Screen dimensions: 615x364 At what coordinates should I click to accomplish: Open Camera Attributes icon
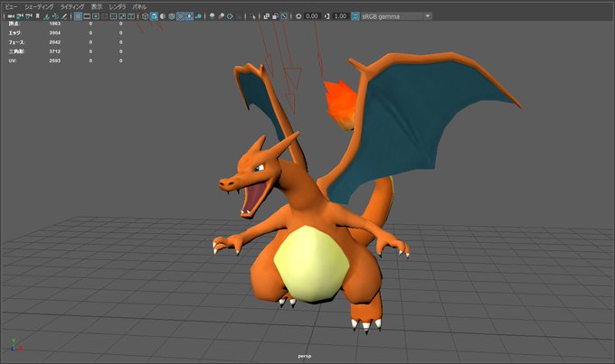[29, 16]
